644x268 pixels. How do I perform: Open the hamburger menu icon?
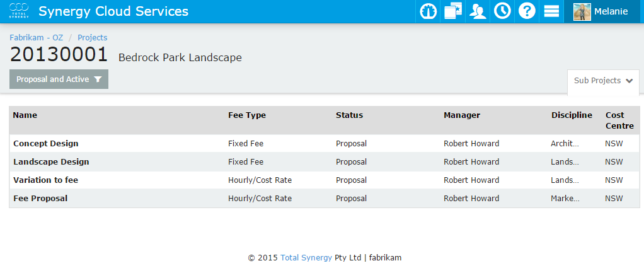click(x=551, y=11)
